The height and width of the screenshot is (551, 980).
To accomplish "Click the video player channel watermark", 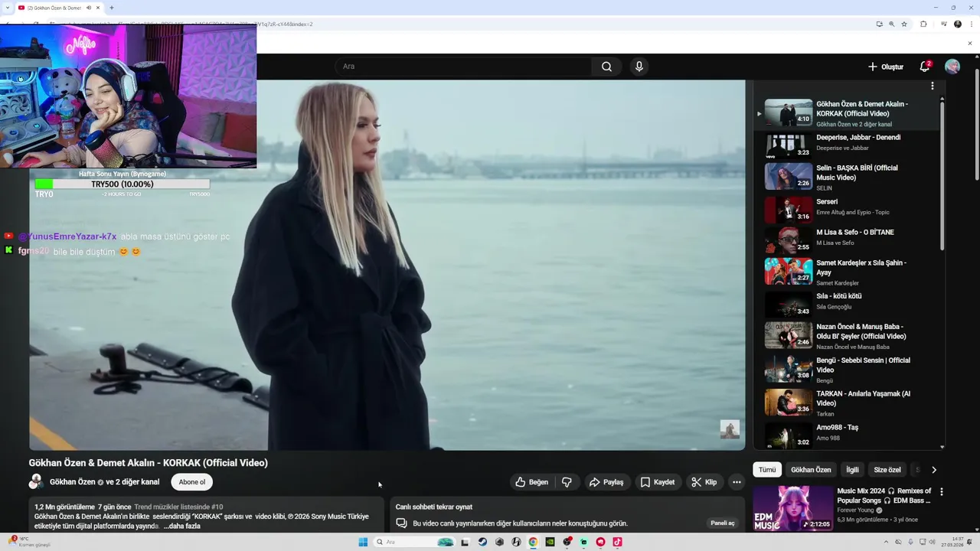I will pyautogui.click(x=730, y=429).
